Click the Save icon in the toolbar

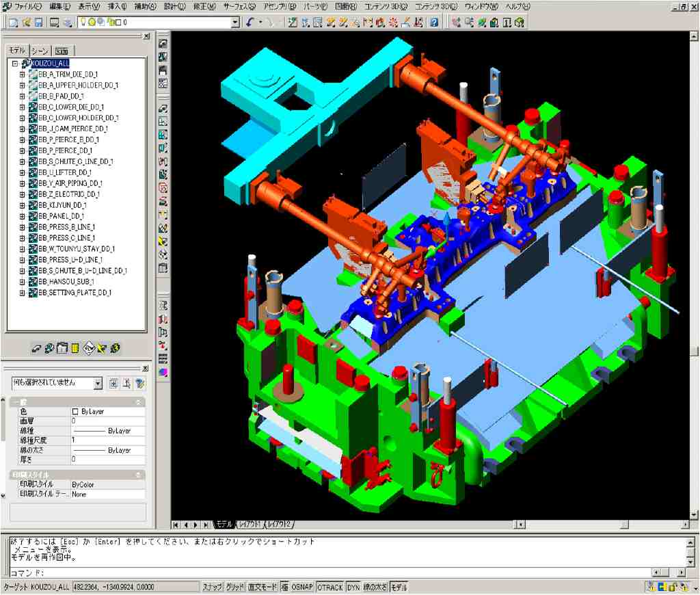tap(38, 23)
